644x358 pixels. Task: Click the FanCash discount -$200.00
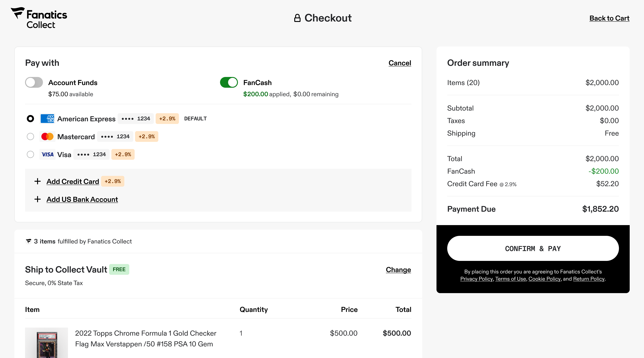[604, 171]
